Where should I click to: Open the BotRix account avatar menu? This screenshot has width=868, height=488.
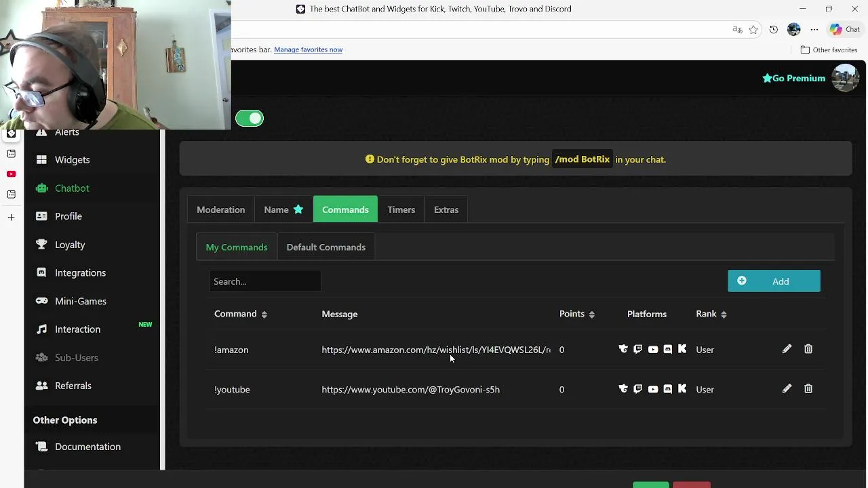(x=845, y=78)
